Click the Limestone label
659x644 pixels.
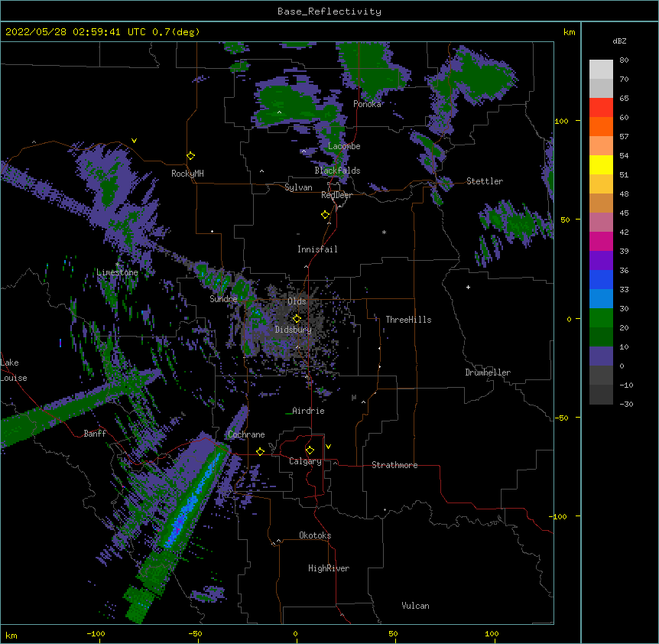coord(117,272)
